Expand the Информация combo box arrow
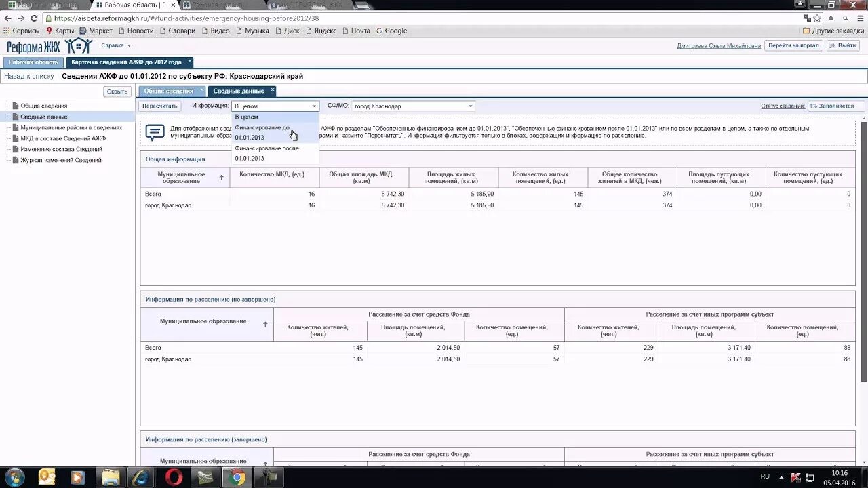The image size is (868, 488). (x=314, y=106)
